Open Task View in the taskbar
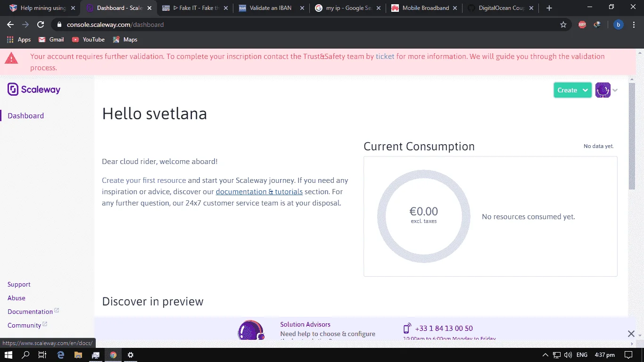 point(42,355)
